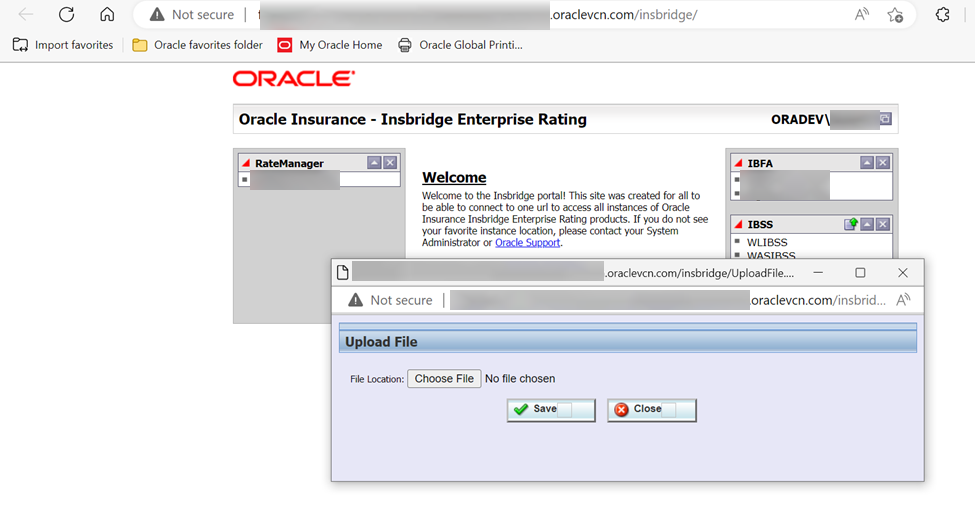Click the popup window address bar
This screenshot has width=975, height=507.
point(668,300)
